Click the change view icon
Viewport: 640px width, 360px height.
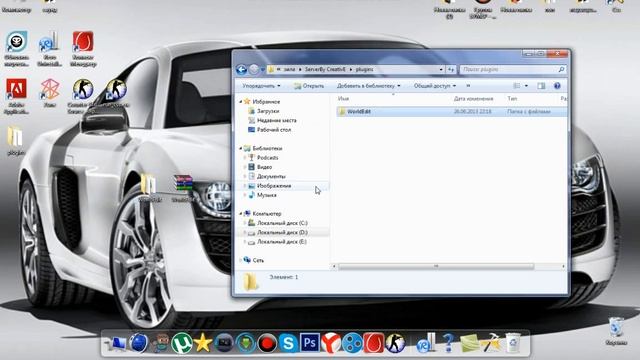coord(517,86)
